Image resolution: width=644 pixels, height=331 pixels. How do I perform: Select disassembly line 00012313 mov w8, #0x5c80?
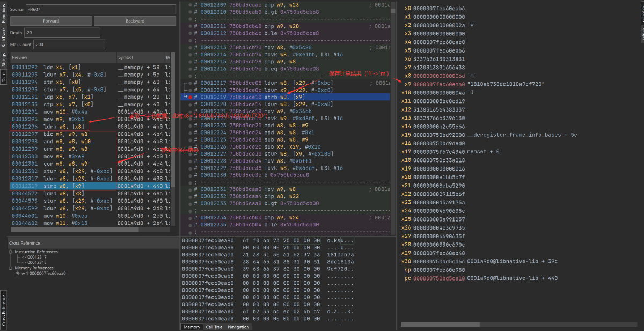(x=285, y=47)
